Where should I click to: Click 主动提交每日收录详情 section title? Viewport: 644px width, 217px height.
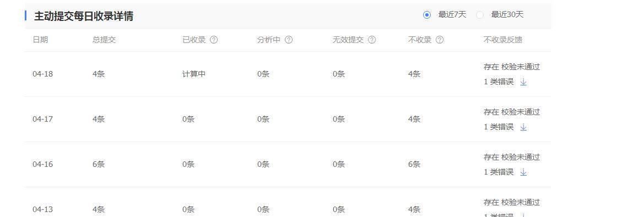(83, 16)
